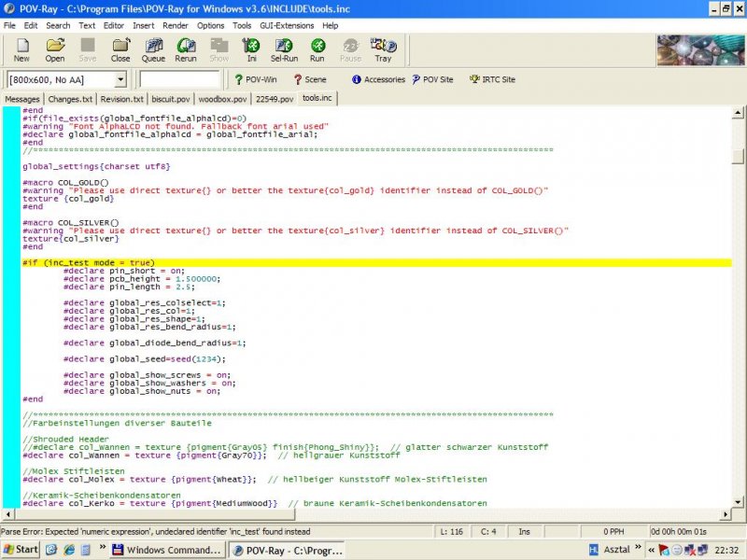747x560 pixels.
Task: Switch to the 22549.pov tab
Action: click(275, 99)
